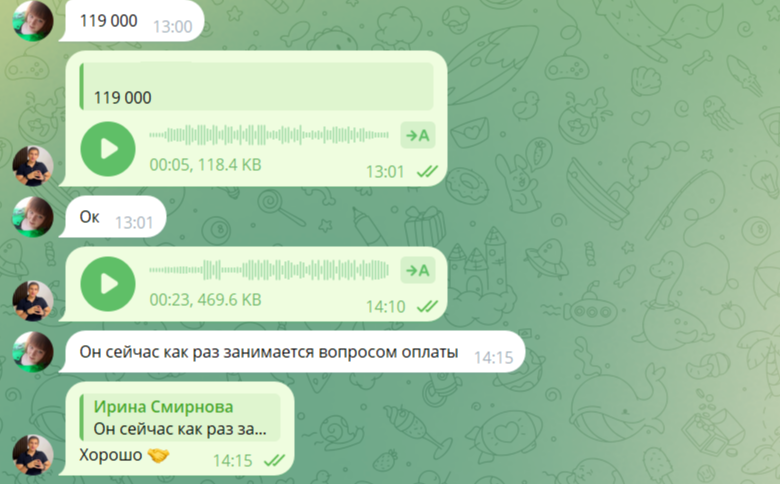Transcribe the 118.4 KB voice message
This screenshot has height=484, width=780.
coord(418,135)
